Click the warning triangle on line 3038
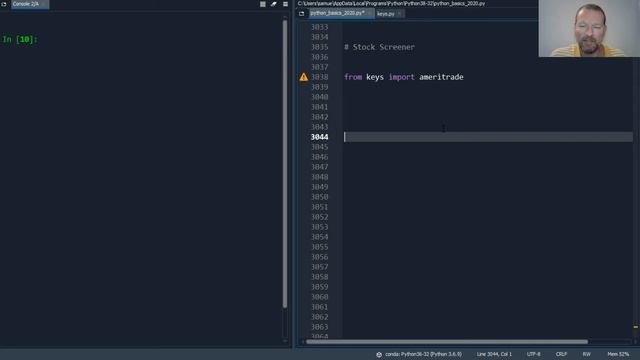 click(x=304, y=77)
